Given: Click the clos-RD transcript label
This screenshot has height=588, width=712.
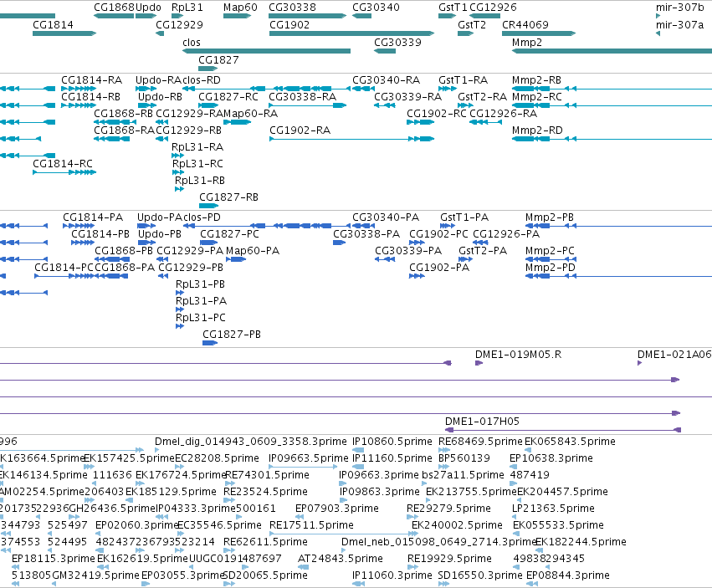Looking at the screenshot, I should [x=202, y=80].
